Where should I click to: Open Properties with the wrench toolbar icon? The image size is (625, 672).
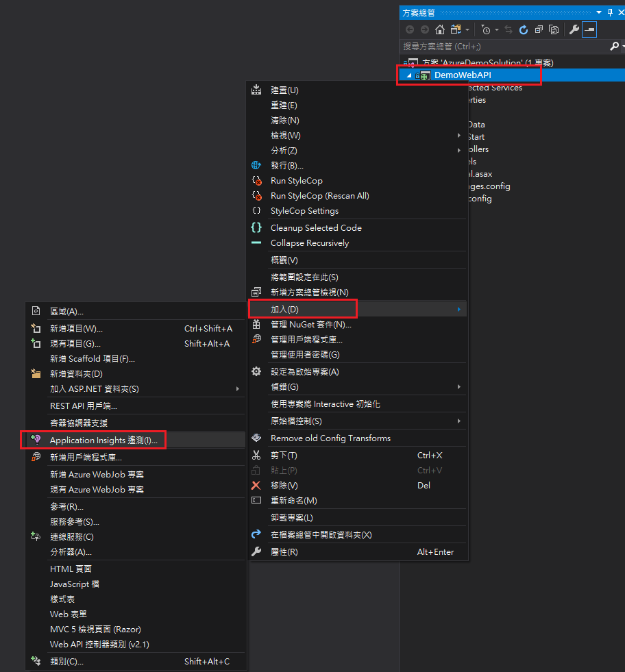pos(574,29)
